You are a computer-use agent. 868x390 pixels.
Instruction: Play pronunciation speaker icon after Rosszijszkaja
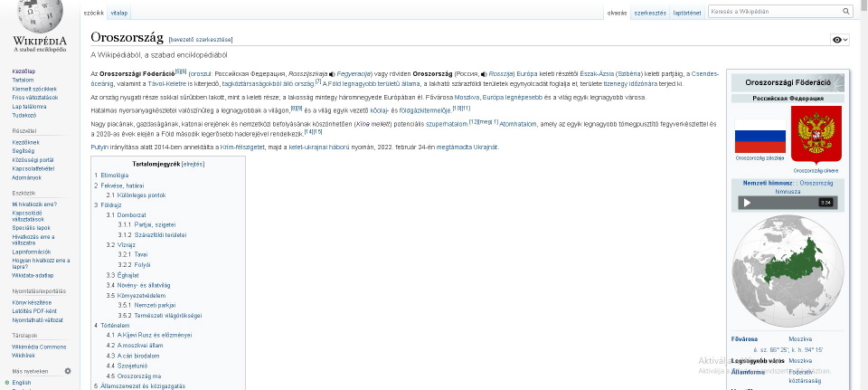pyautogui.click(x=333, y=73)
